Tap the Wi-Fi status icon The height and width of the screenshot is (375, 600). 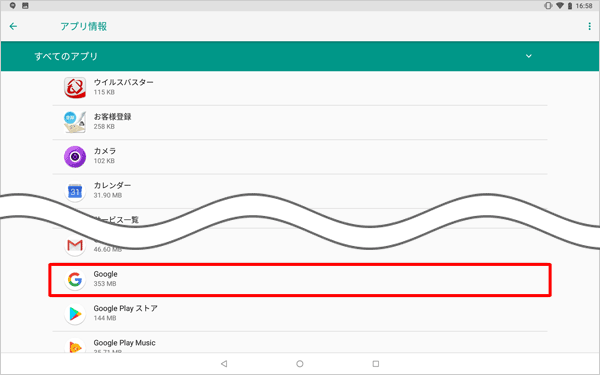tap(560, 6)
